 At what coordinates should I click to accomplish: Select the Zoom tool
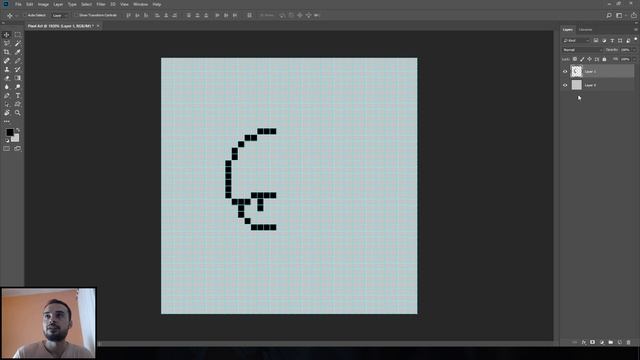(18, 113)
